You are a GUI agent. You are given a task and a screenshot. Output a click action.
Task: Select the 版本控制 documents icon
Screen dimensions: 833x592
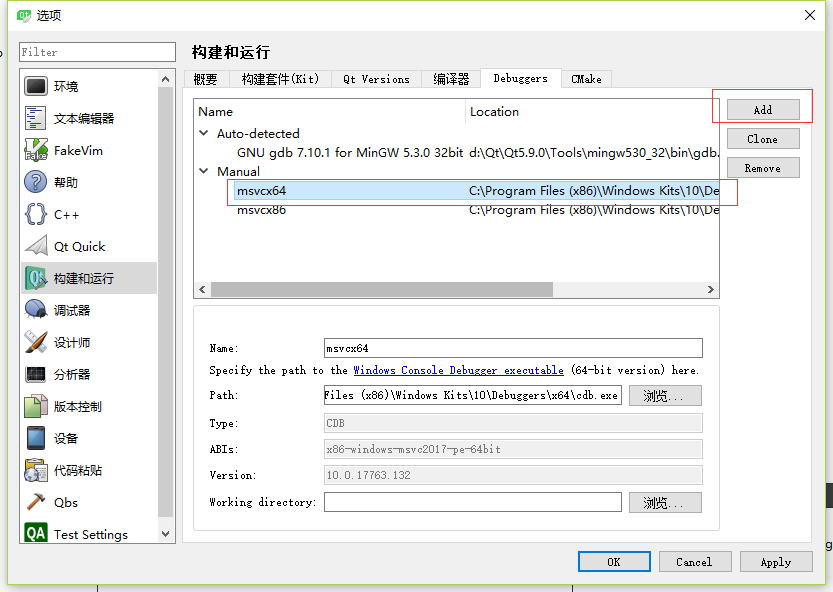point(36,407)
